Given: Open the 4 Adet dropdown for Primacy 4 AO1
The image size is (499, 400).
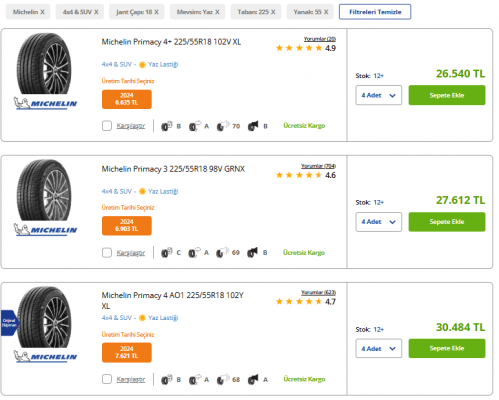Looking at the screenshot, I should pyautogui.click(x=378, y=348).
